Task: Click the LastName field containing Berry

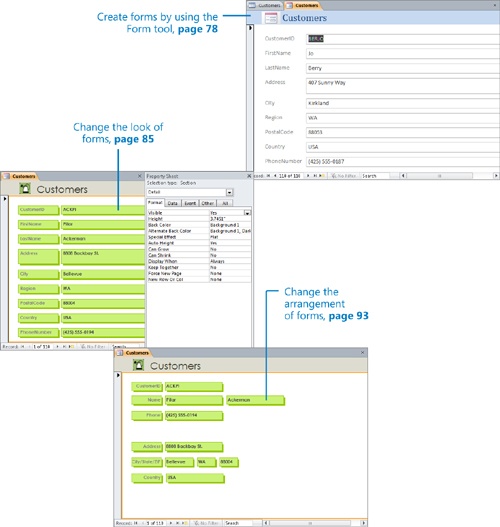Action: pos(403,68)
